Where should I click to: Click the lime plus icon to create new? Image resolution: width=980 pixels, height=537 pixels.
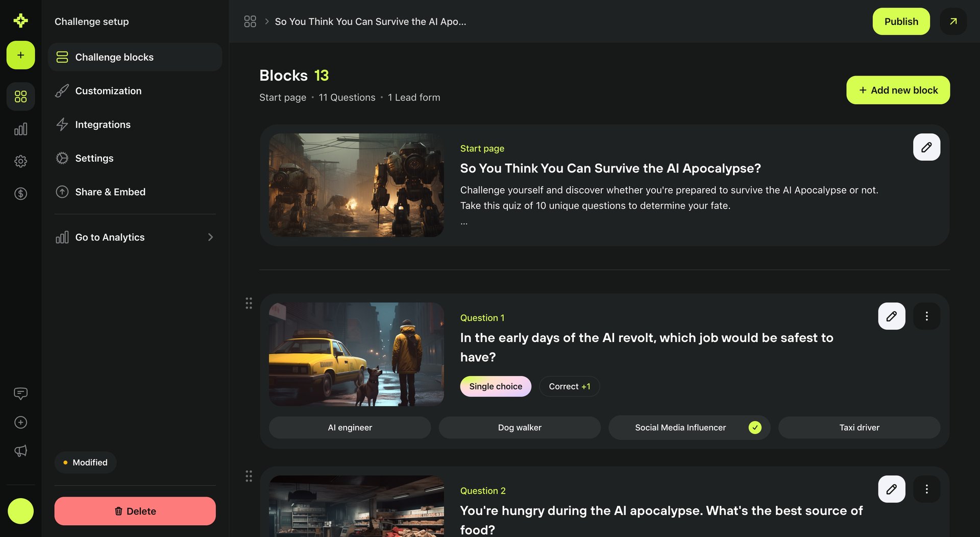click(20, 55)
